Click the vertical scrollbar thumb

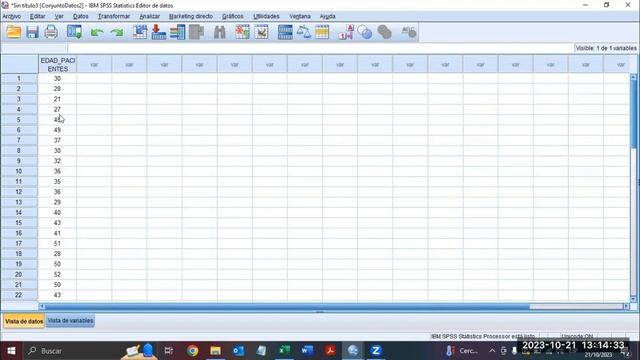click(633, 114)
